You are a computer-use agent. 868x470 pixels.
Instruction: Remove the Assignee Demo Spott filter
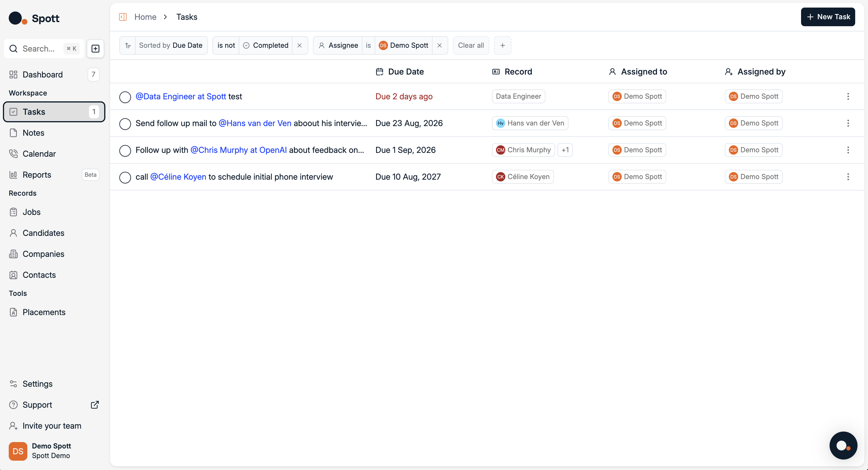pos(440,45)
